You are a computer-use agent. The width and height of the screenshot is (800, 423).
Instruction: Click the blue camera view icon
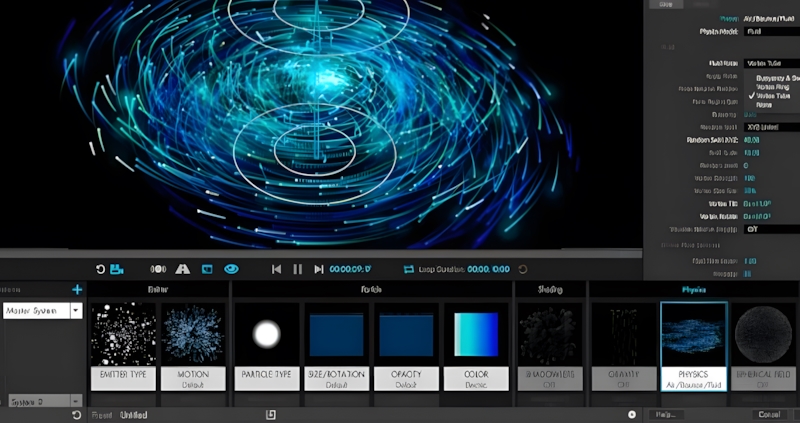click(x=117, y=269)
